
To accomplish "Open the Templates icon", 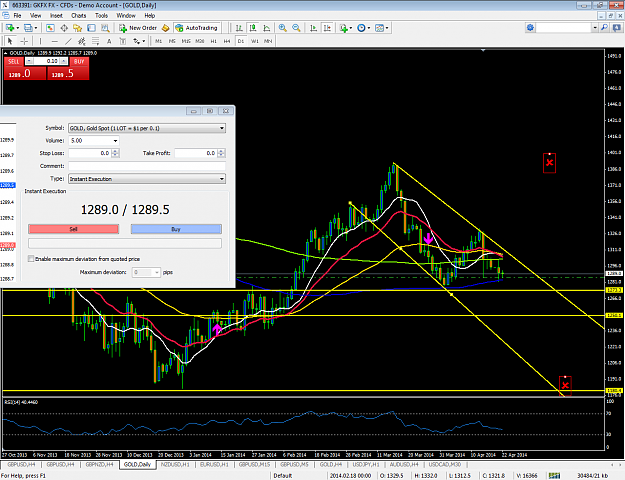I will tap(379, 28).
